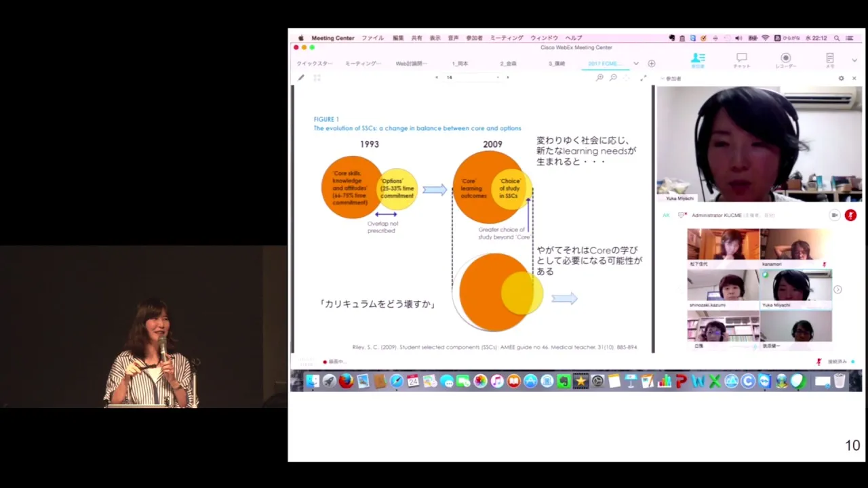Screen dimensions: 868x488
Task: Open the ウィンドウ menu
Action: pyautogui.click(x=544, y=38)
